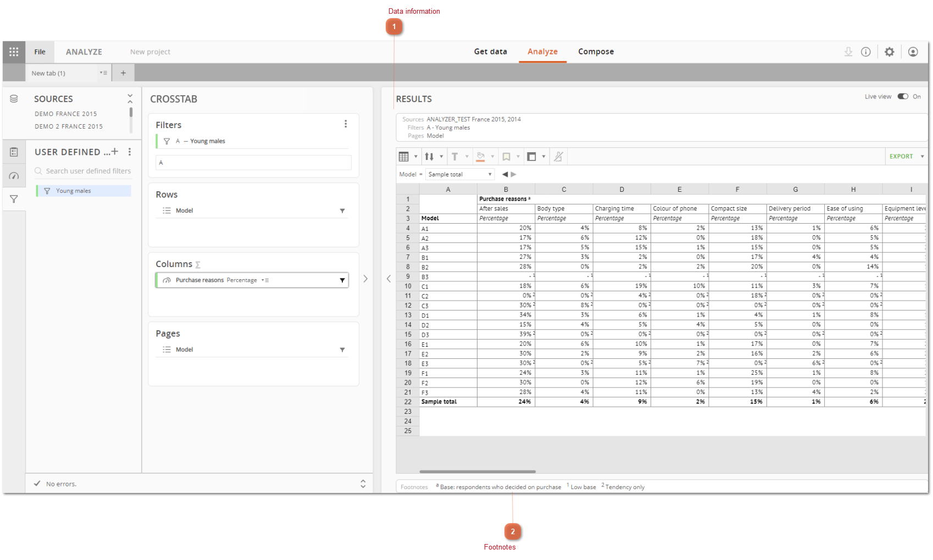This screenshot has height=560, width=933.
Task: Click the sort arrows icon in results toolbar
Action: [x=429, y=157]
